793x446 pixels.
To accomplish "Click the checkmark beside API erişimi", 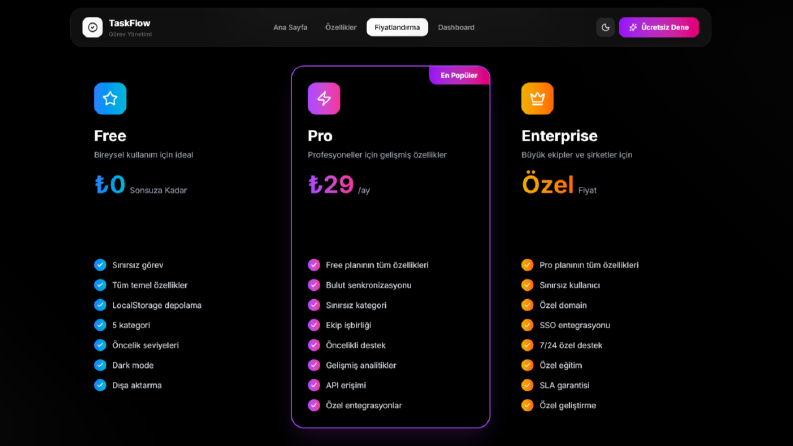I will pyautogui.click(x=314, y=385).
